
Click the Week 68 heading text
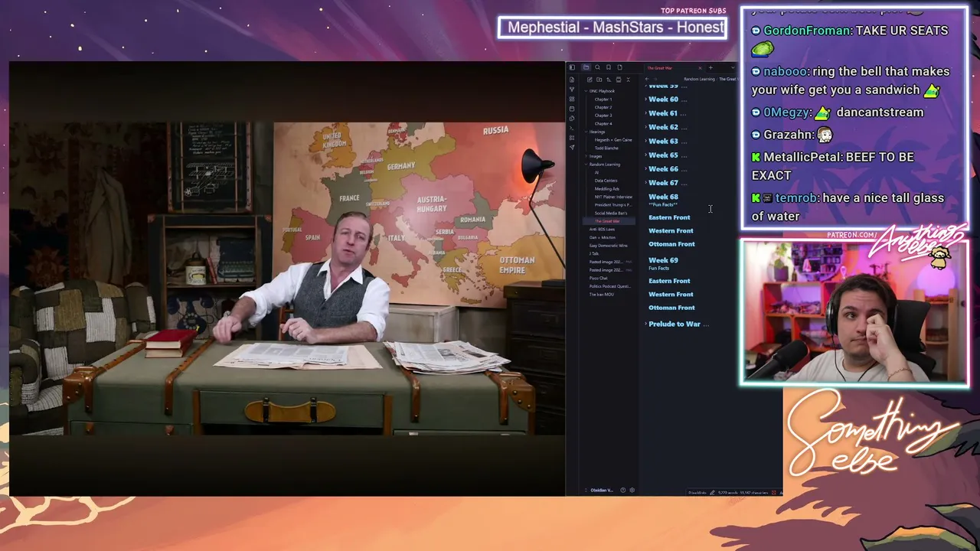(x=663, y=197)
